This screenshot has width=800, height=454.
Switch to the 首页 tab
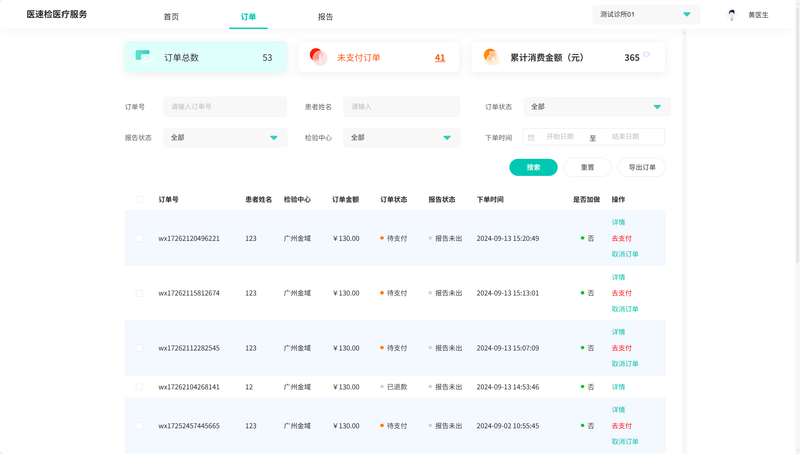pyautogui.click(x=171, y=17)
